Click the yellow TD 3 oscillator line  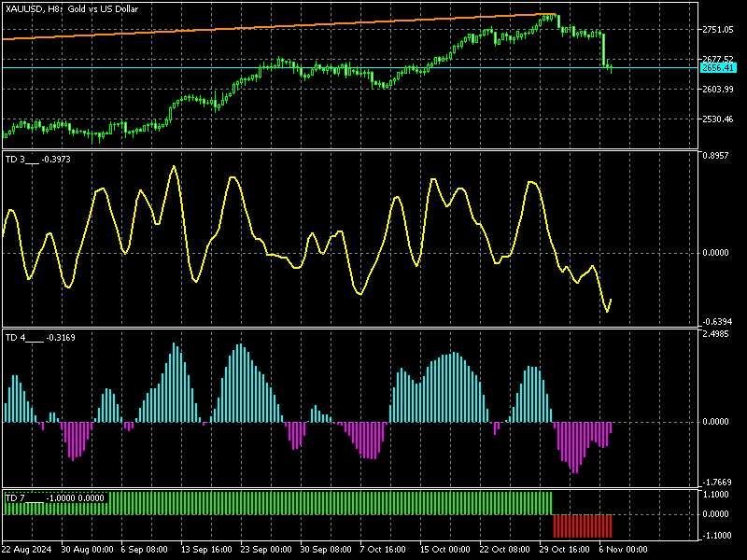pyautogui.click(x=307, y=240)
